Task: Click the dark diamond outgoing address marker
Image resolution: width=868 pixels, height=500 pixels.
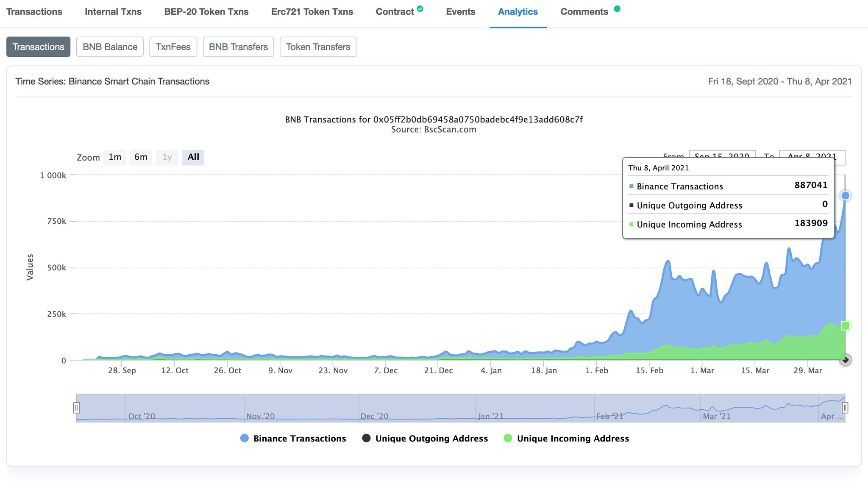Action: pos(846,360)
